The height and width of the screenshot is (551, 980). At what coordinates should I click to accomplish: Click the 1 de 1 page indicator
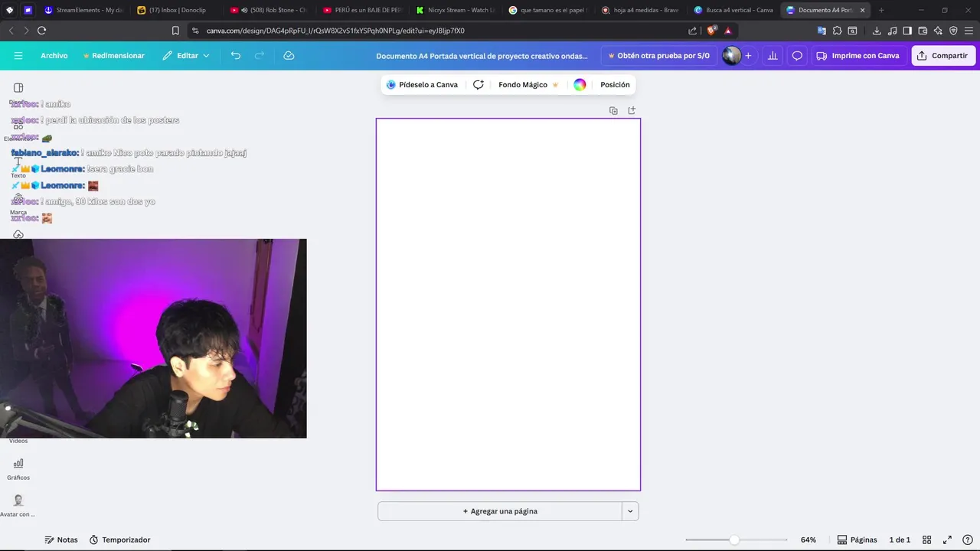pyautogui.click(x=900, y=540)
